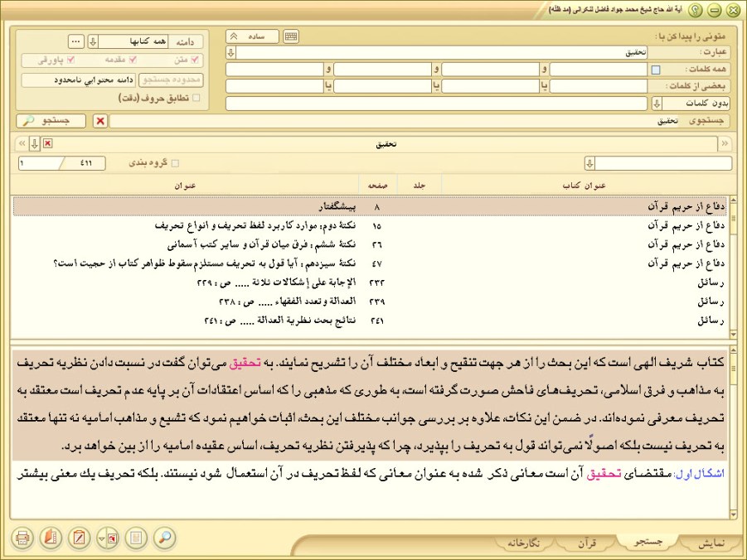This screenshot has width=747, height=560.
Task: Open the نگارخانه tab
Action: tap(523, 543)
